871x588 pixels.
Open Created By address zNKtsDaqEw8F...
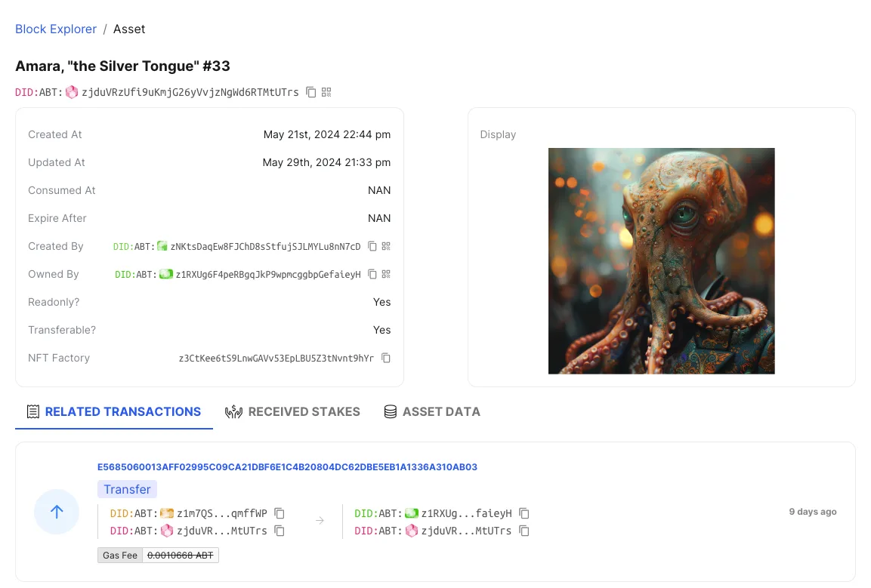265,247
